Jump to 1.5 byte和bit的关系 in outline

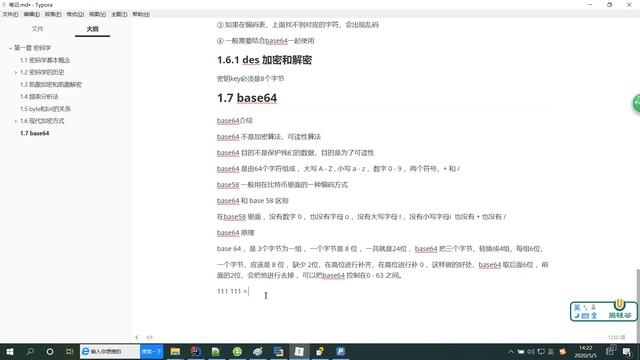click(x=45, y=109)
